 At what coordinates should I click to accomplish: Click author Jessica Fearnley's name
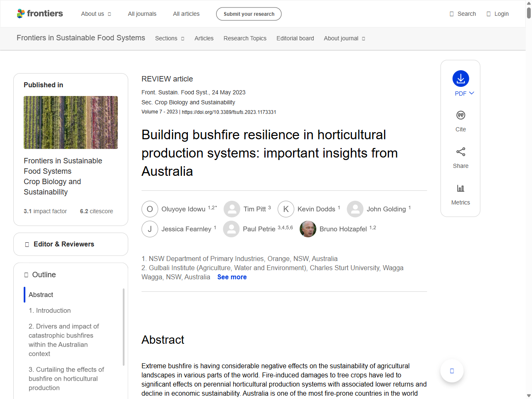(186, 229)
